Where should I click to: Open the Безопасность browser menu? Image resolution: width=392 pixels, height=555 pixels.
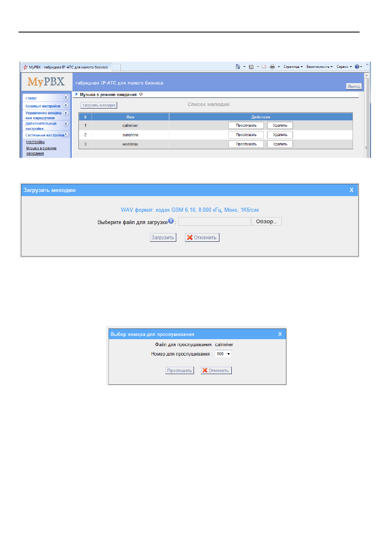(x=319, y=67)
